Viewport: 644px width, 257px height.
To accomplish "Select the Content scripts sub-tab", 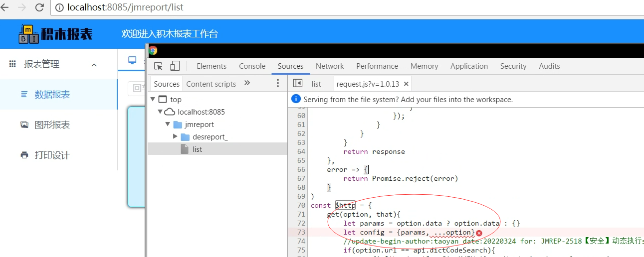I will pyautogui.click(x=211, y=84).
